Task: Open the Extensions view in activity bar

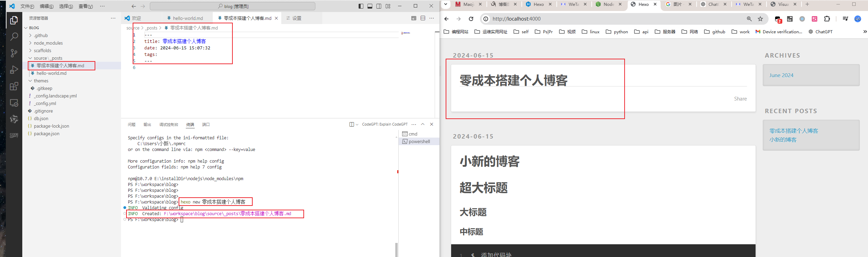Action: [14, 86]
